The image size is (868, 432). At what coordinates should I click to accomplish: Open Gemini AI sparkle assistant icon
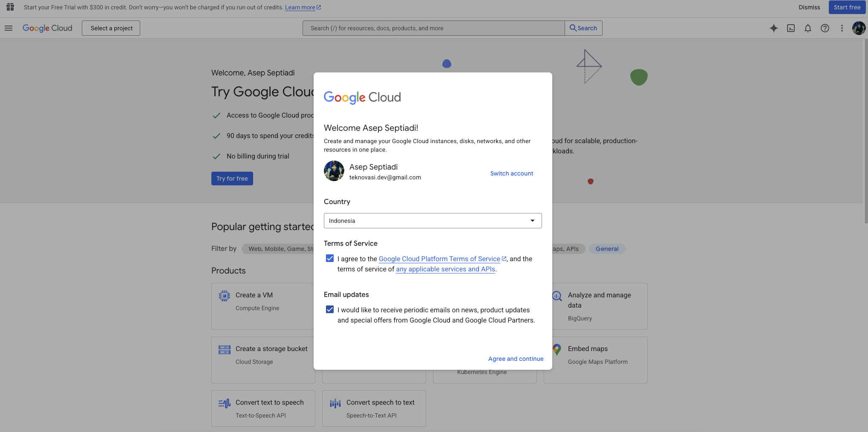click(x=774, y=28)
